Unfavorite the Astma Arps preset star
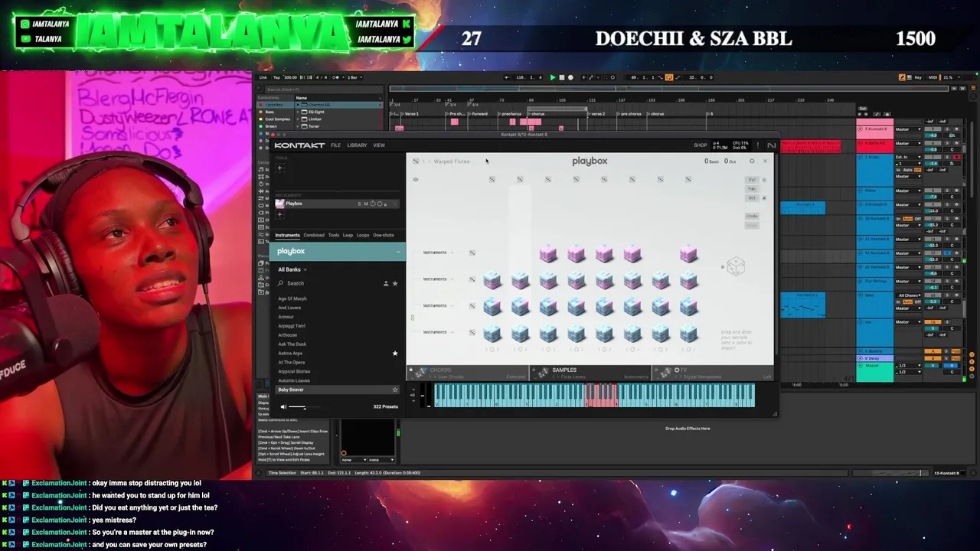 (395, 354)
